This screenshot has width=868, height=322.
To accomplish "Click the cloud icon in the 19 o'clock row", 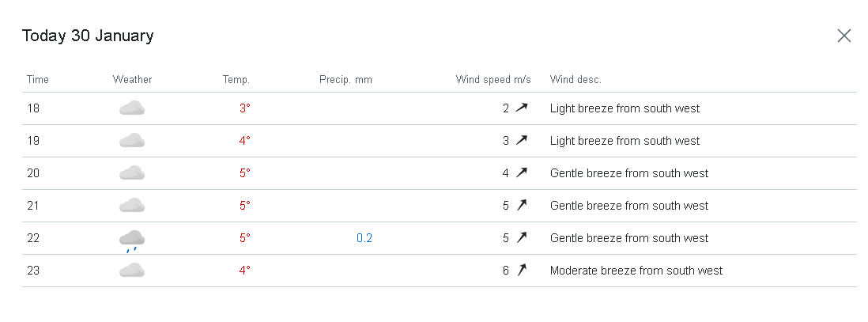I will pos(132,141).
